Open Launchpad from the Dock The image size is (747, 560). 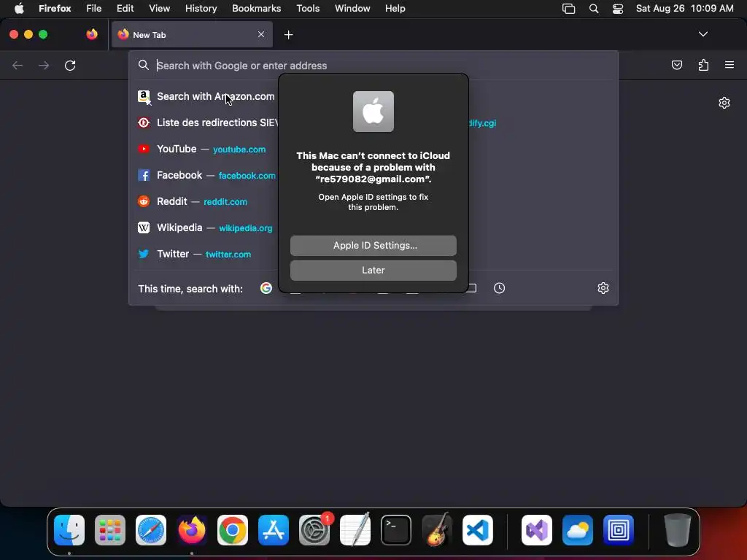click(x=110, y=530)
